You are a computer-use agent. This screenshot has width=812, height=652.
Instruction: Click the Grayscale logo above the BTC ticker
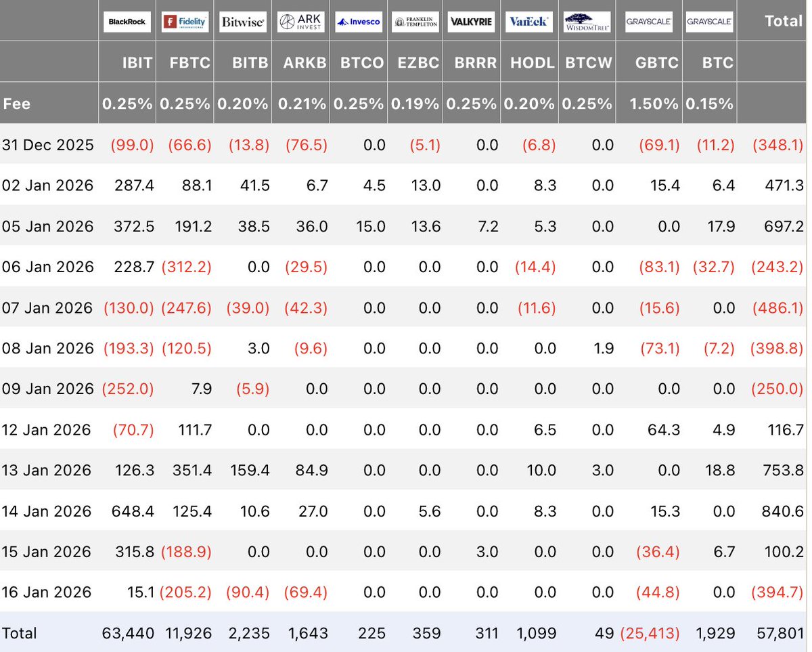(x=708, y=22)
